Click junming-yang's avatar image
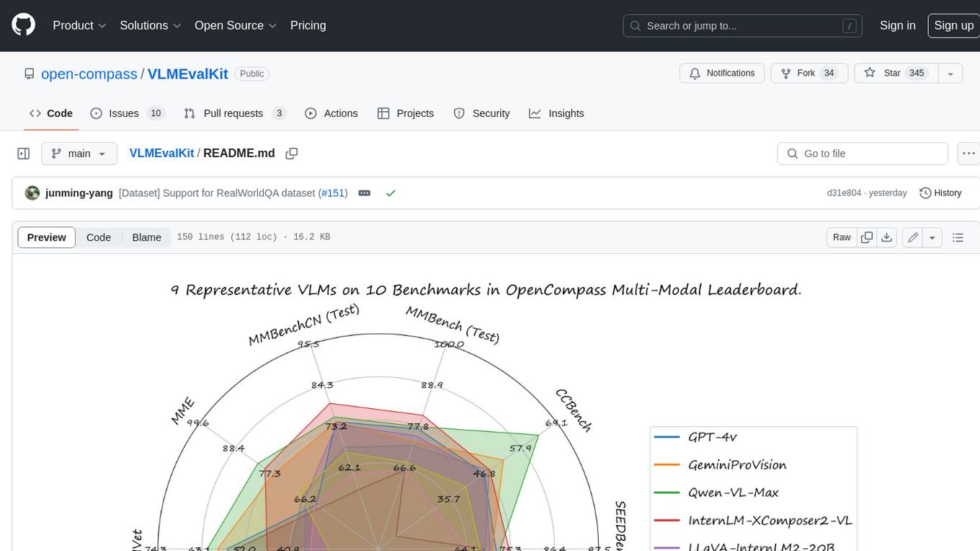Image resolution: width=980 pixels, height=551 pixels. 32,193
